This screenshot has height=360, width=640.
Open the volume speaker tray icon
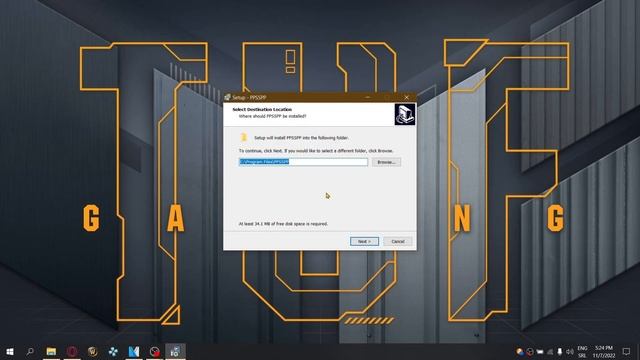[570, 351]
